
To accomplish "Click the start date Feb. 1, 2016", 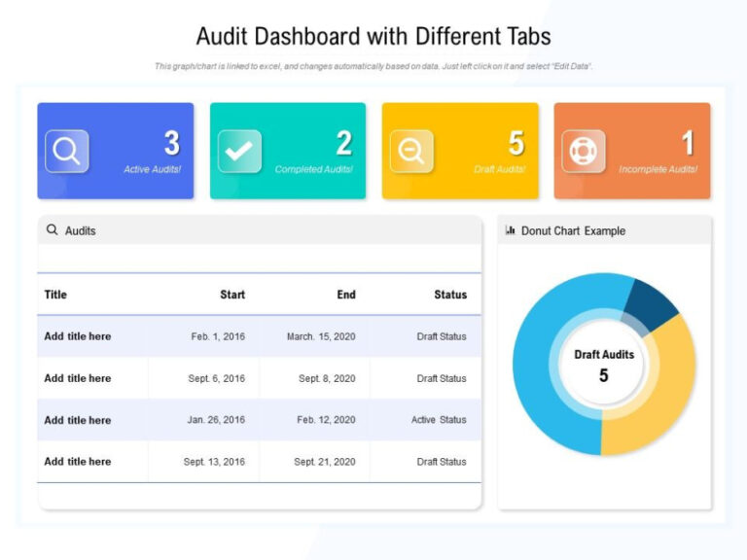I will click(218, 336).
